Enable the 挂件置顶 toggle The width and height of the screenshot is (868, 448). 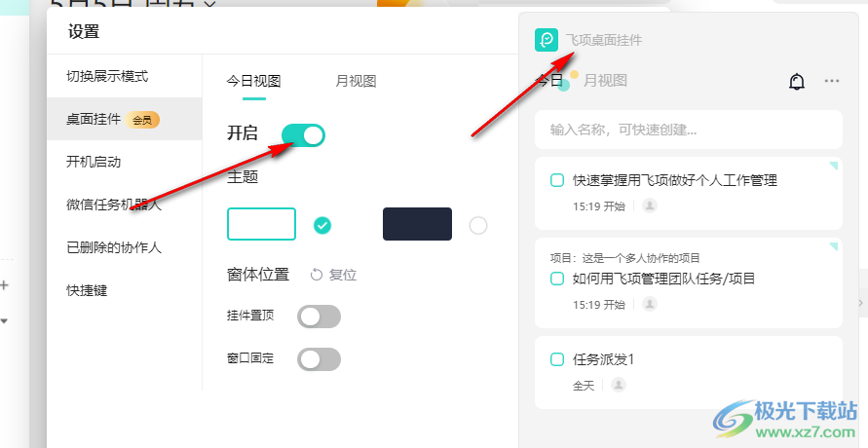tap(319, 317)
